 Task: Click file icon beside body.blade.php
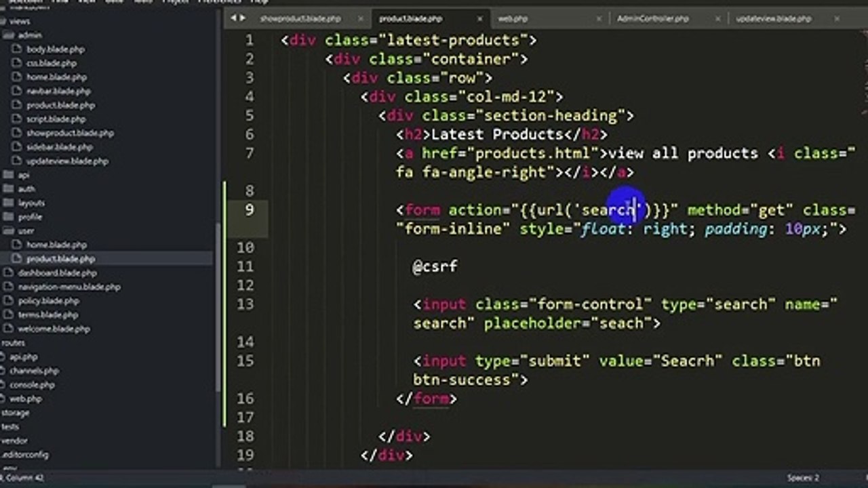point(18,49)
